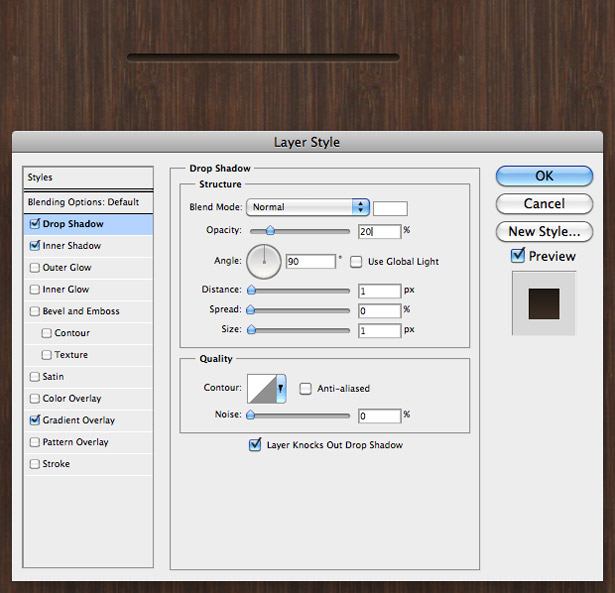Open the Stroke settings label
Viewport: 615px width, 593px height.
[x=56, y=464]
